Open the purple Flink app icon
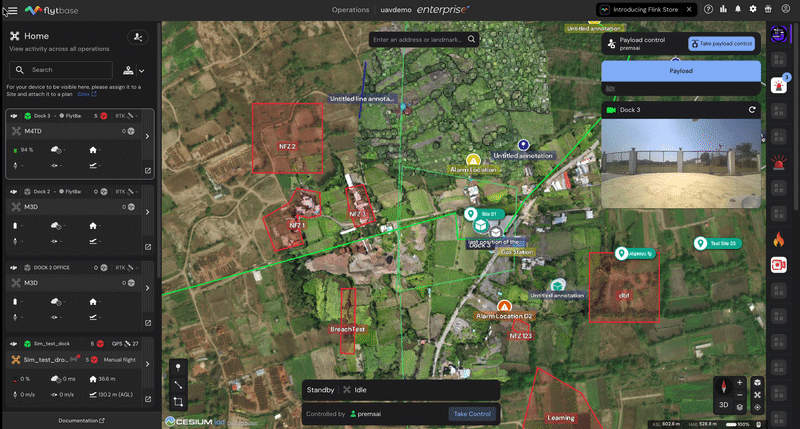The height and width of the screenshot is (429, 800). pyautogui.click(x=779, y=34)
